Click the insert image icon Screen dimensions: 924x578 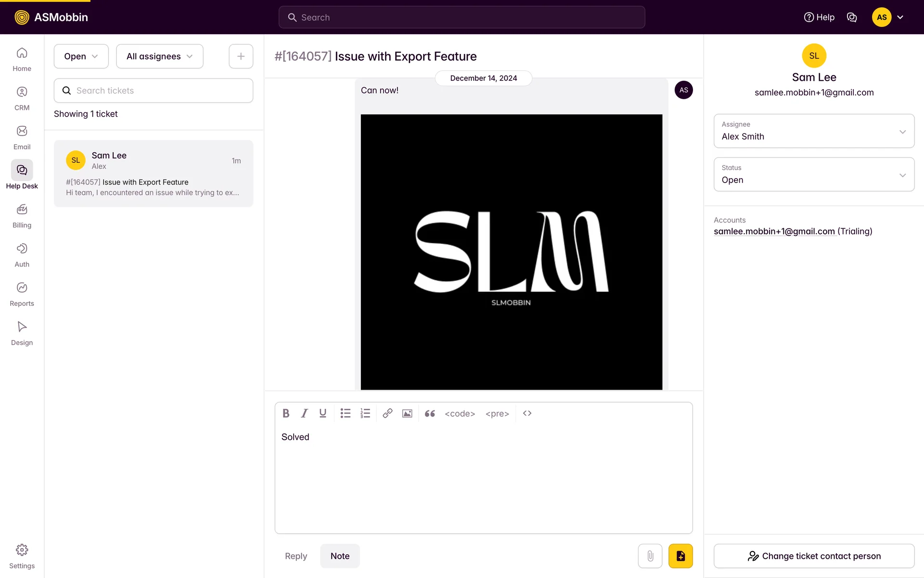[407, 413]
